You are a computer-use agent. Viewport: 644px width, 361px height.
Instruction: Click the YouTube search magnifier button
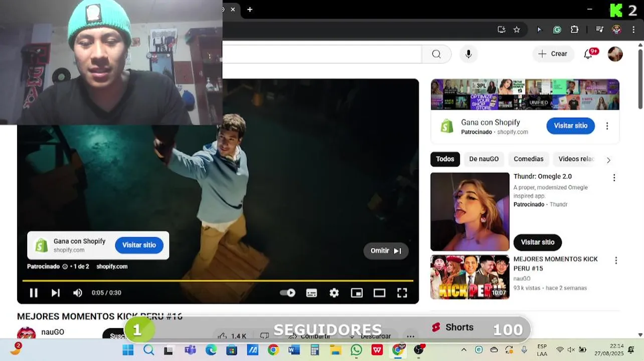click(x=436, y=54)
